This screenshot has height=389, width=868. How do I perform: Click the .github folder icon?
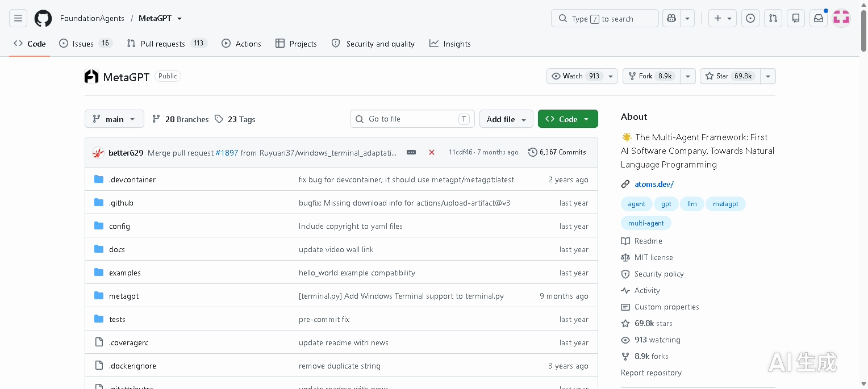click(99, 203)
